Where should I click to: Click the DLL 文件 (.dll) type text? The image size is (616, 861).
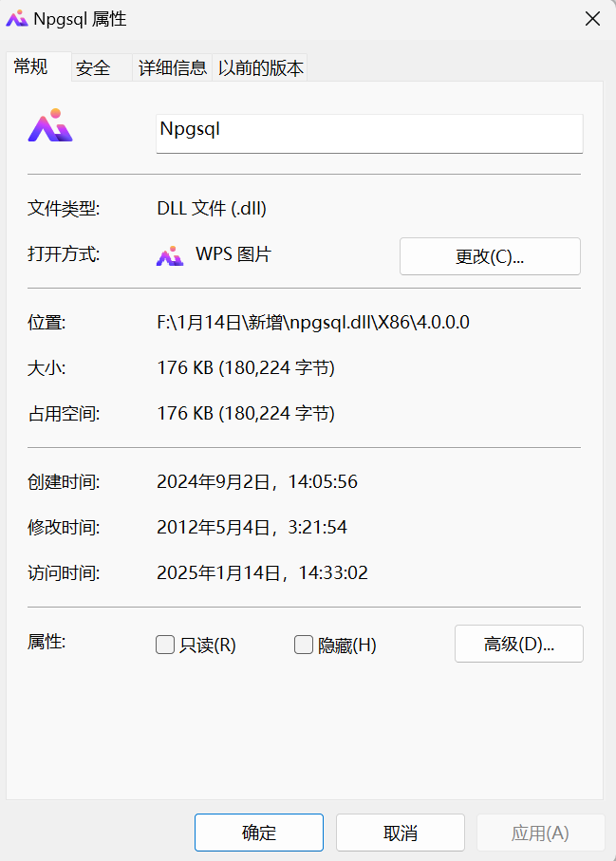[x=218, y=209]
